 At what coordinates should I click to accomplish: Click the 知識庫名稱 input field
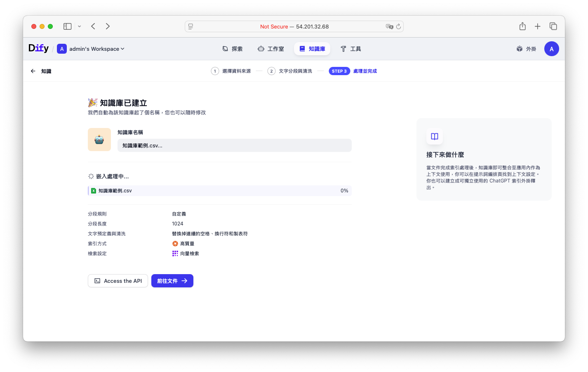click(x=234, y=145)
